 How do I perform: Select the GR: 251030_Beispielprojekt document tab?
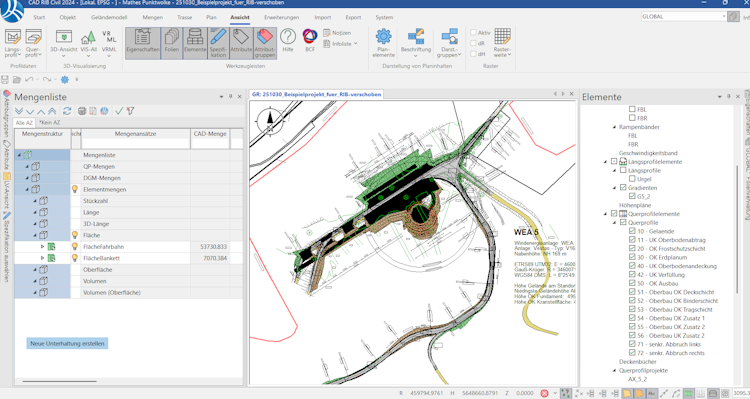tap(317, 94)
